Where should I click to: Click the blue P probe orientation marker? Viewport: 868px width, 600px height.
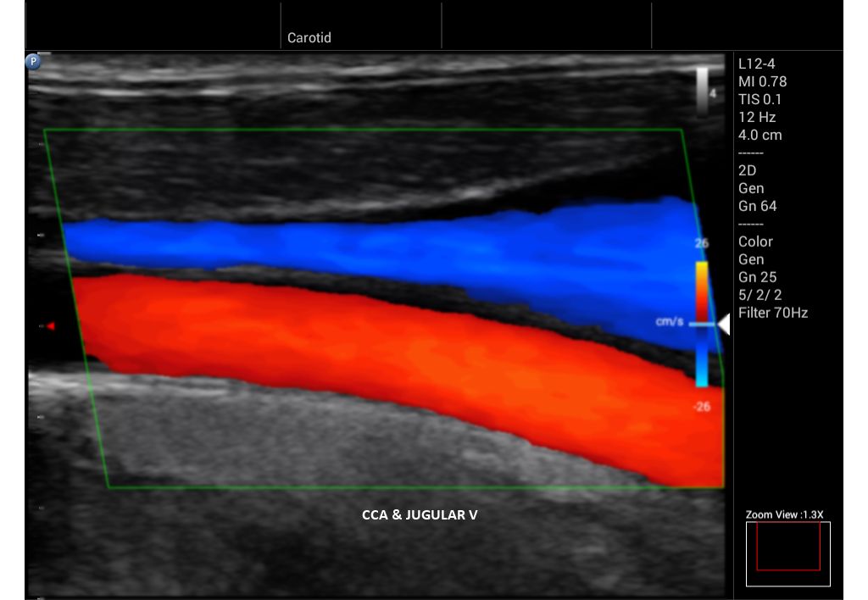[33, 61]
